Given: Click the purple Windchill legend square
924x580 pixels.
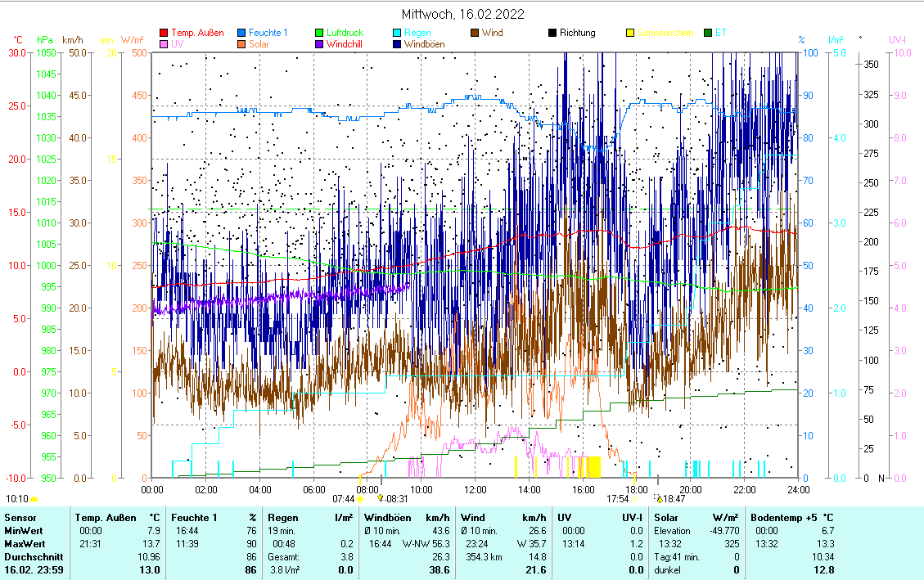Looking at the screenshot, I should pyautogui.click(x=319, y=44).
